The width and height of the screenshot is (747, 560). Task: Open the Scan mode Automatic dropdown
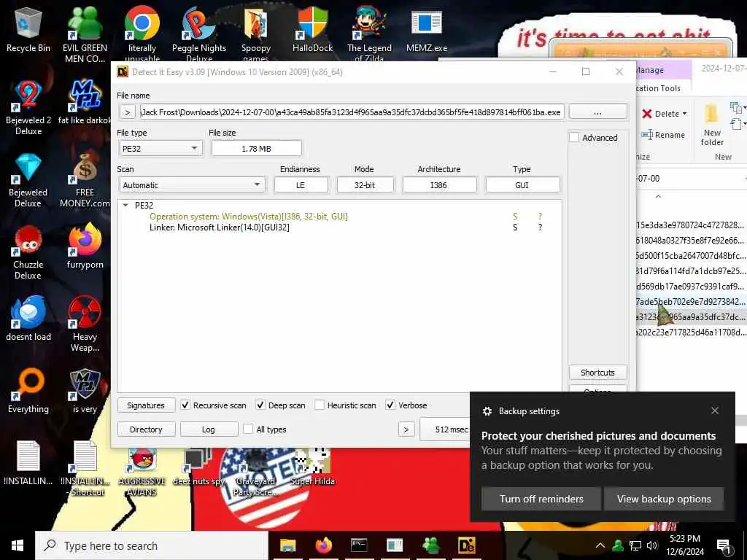192,184
